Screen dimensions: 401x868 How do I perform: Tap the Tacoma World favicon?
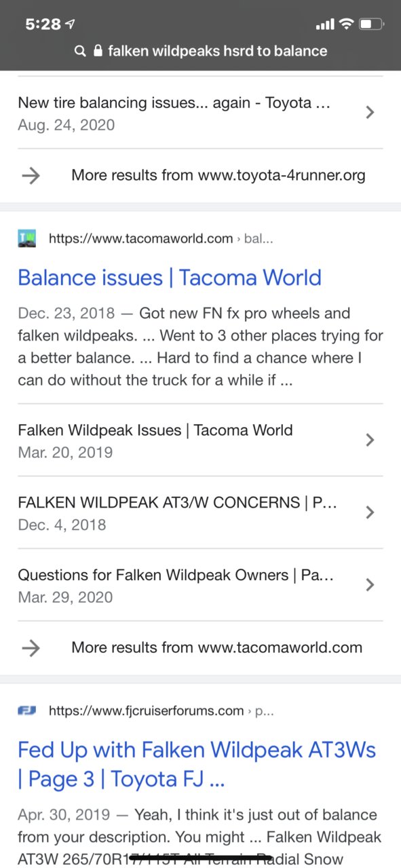pos(27,238)
